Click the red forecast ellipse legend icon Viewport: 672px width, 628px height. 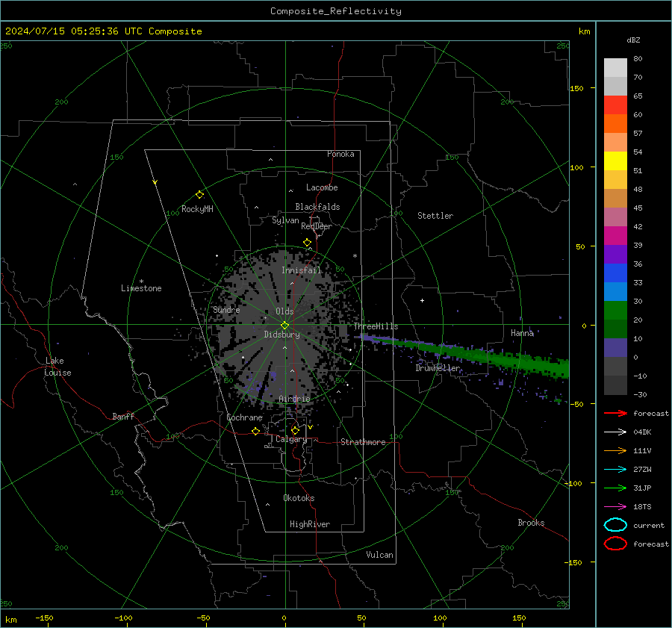pyautogui.click(x=615, y=544)
